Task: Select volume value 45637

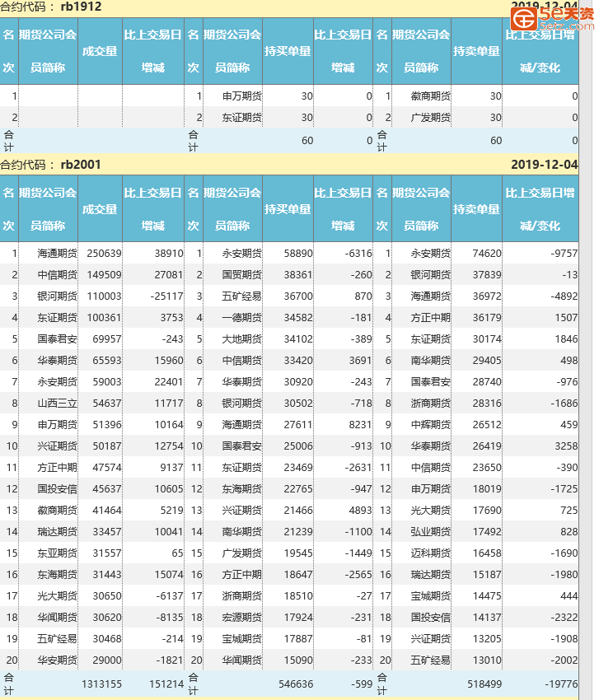Action: click(107, 489)
